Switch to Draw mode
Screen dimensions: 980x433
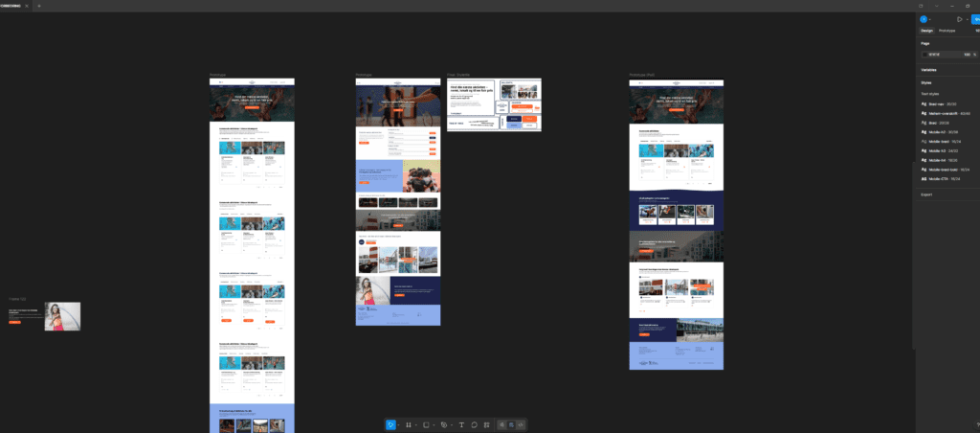coord(501,425)
